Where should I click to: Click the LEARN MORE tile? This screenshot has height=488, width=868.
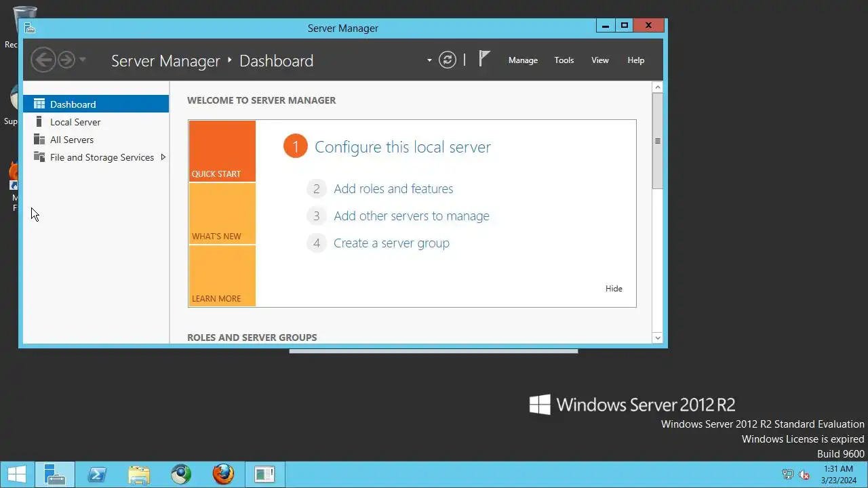click(x=222, y=276)
